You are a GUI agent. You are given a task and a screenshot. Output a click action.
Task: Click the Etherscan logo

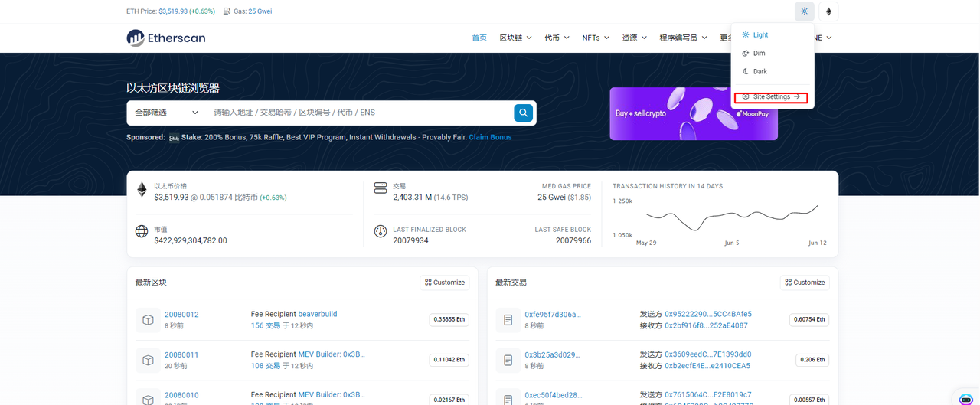166,38
